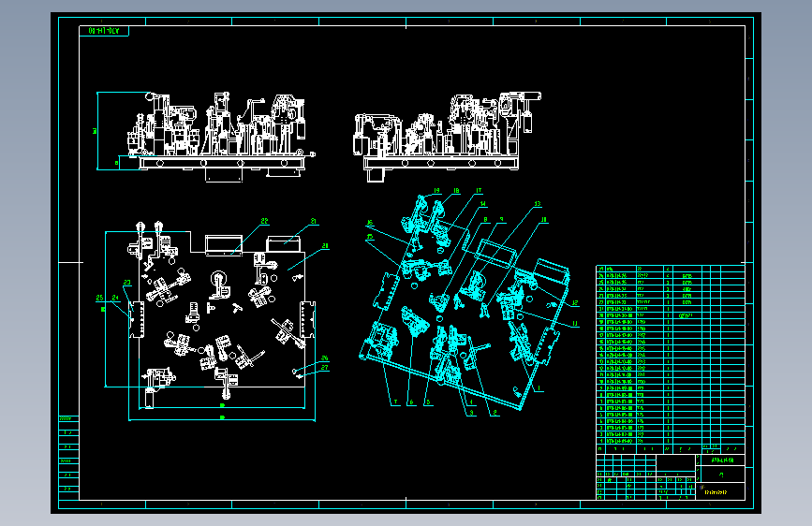Click balloon label 25 in plan view
The width and height of the screenshot is (812, 526).
pyautogui.click(x=99, y=298)
